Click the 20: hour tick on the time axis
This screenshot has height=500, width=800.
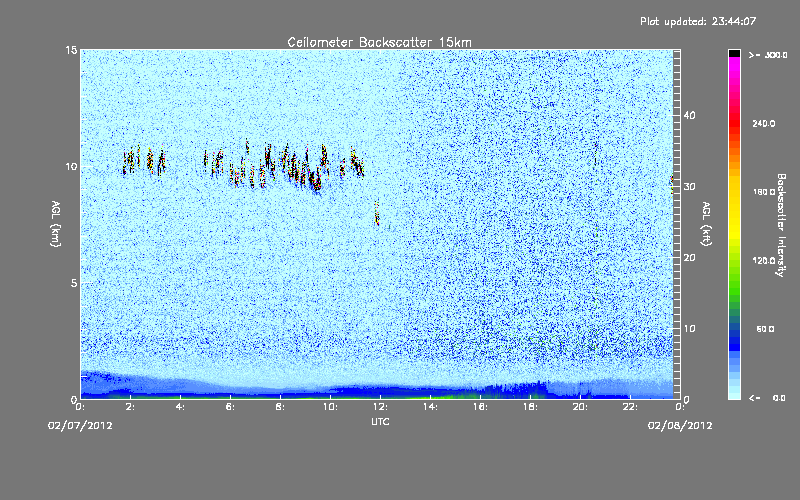[580, 407]
